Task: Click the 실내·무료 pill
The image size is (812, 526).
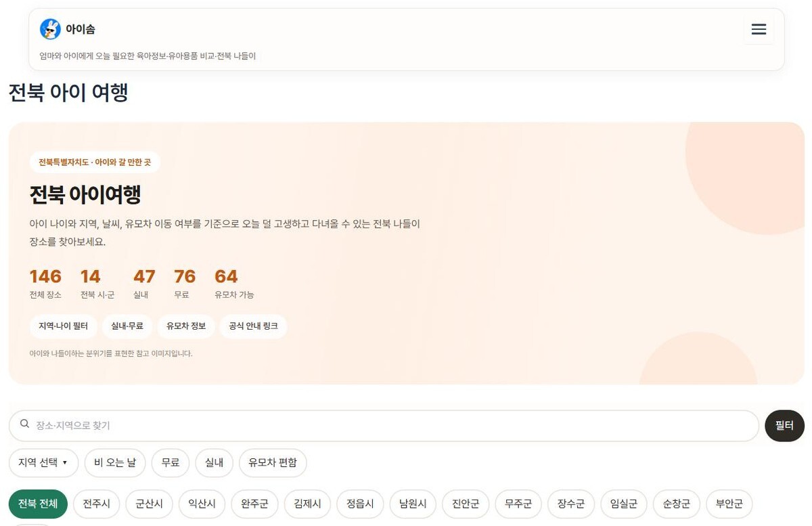Action: pyautogui.click(x=128, y=326)
